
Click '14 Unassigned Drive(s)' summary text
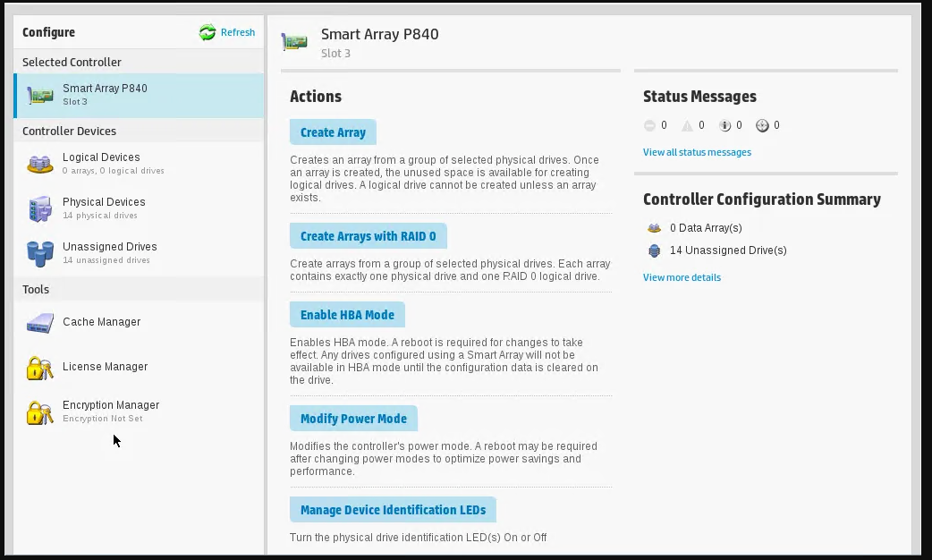coord(728,250)
